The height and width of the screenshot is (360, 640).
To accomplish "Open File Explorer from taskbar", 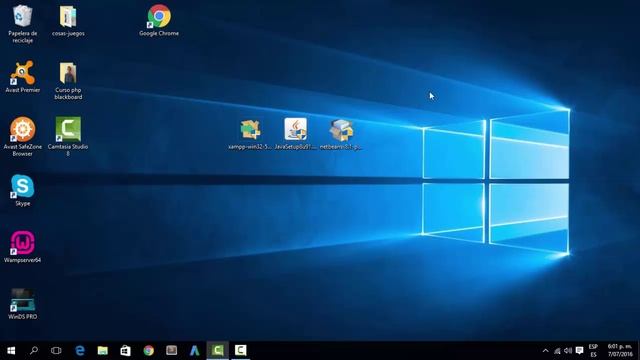I will 102,351.
